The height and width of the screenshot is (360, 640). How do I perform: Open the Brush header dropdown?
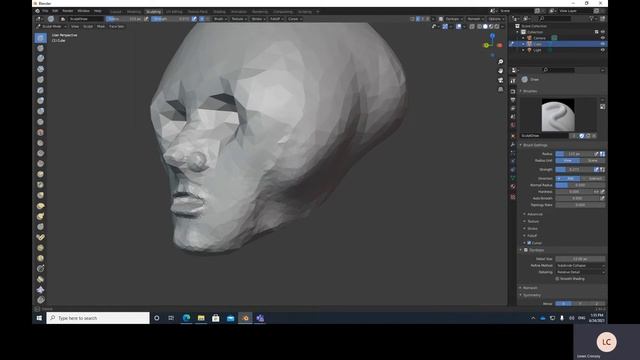(220, 19)
